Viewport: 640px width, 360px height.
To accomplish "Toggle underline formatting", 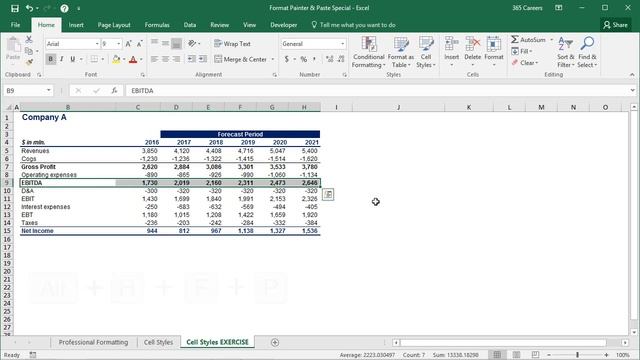I will [73, 59].
